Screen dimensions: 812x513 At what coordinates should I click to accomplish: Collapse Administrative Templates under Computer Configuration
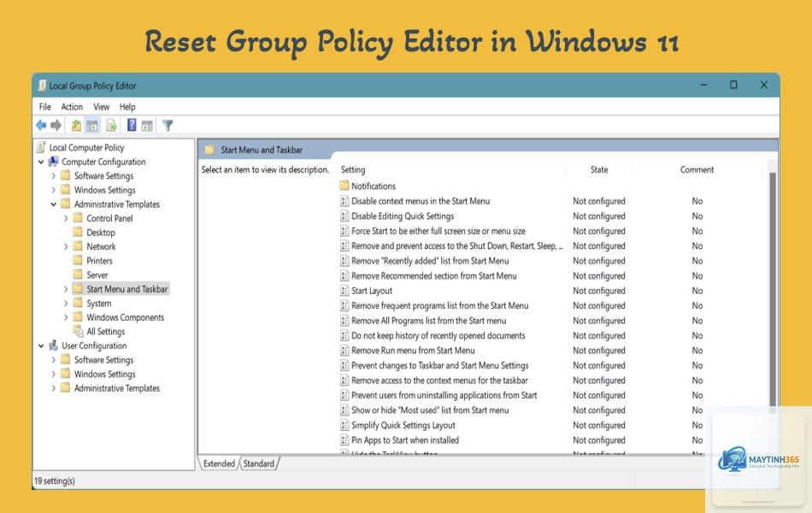coord(53,204)
